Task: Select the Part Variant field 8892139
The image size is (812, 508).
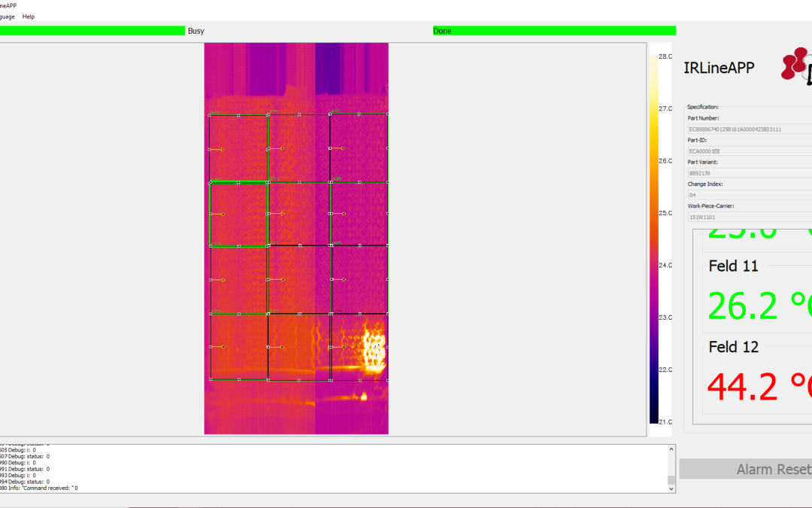Action: (x=750, y=173)
